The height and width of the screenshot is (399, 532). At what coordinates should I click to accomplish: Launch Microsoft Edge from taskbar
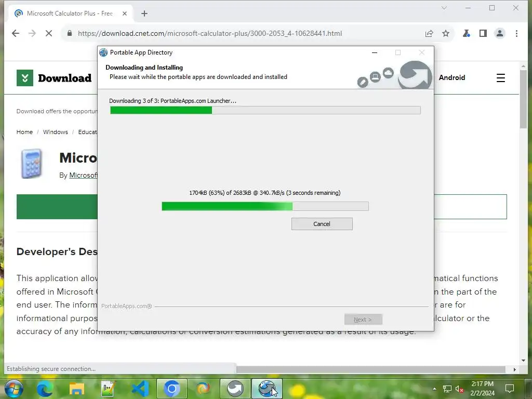(x=45, y=389)
